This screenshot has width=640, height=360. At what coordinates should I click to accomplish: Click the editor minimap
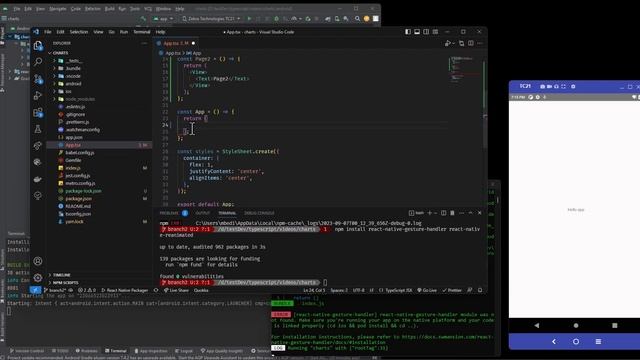(x=465, y=69)
